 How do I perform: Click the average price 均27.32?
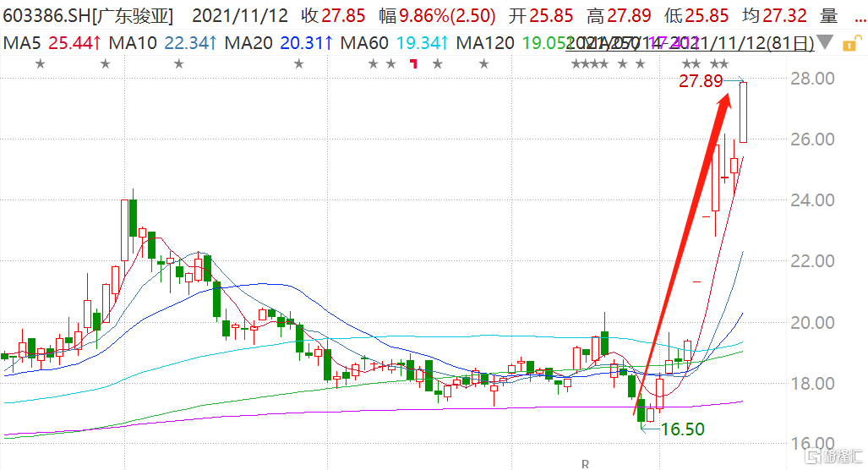[774, 15]
